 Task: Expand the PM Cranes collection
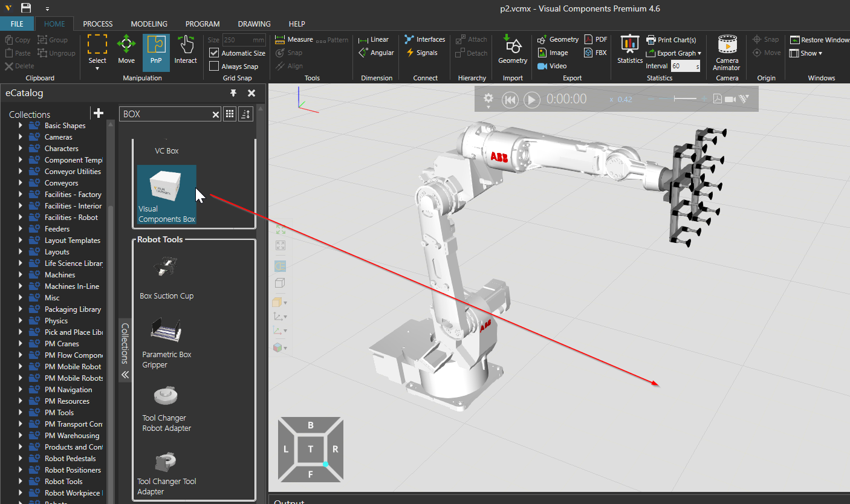tap(20, 344)
